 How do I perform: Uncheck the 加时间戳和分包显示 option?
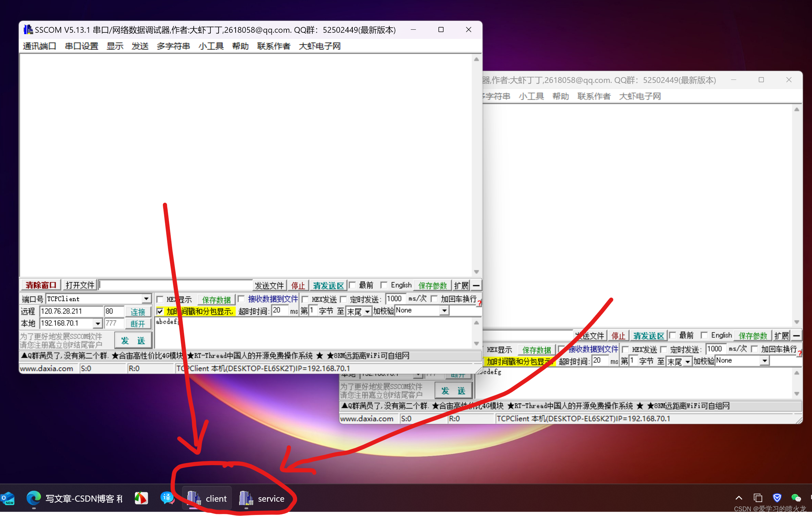(x=160, y=311)
